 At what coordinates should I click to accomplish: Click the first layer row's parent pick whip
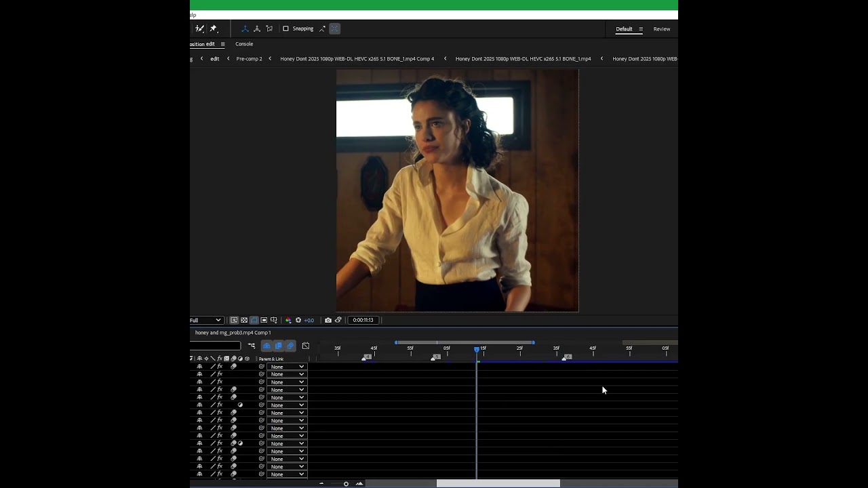(261, 367)
